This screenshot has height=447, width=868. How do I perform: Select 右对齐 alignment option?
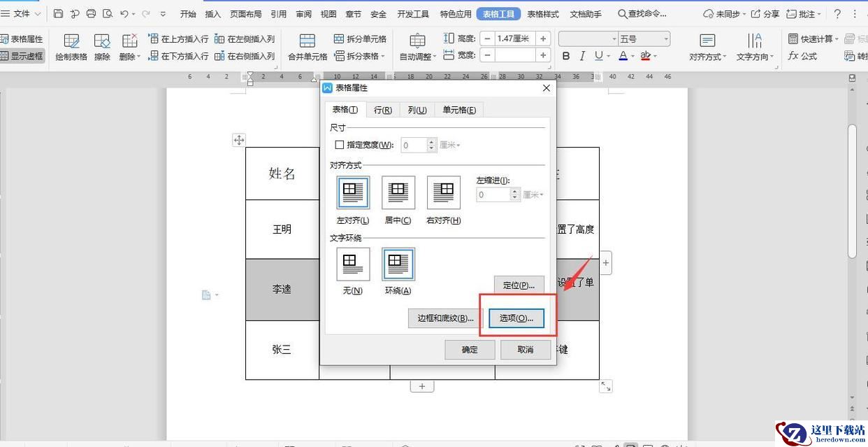tap(444, 192)
